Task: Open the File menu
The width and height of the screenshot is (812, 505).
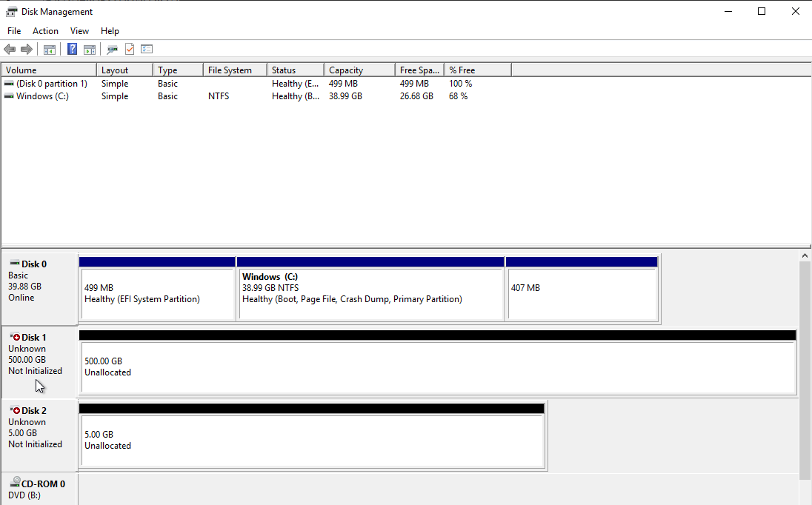Action: tap(14, 31)
